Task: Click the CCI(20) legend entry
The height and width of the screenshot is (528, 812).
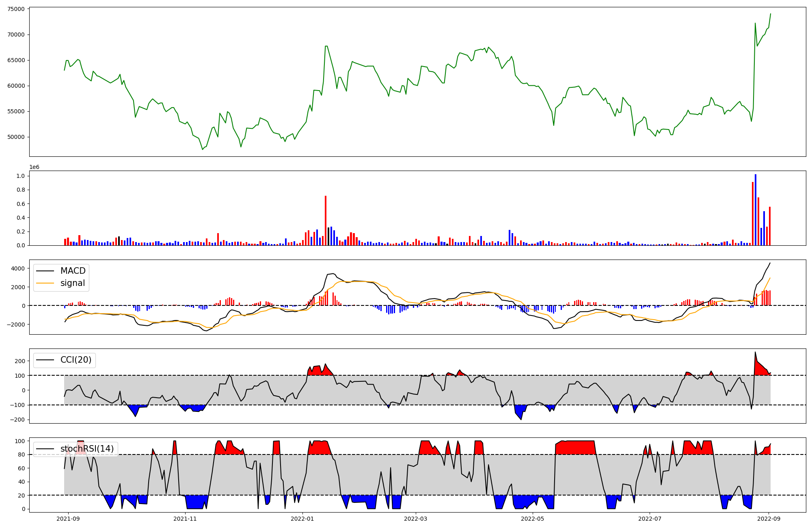Action: pos(76,360)
